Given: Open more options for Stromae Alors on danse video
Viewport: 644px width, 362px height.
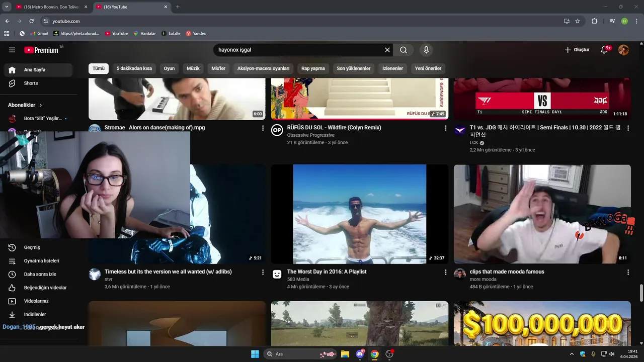Looking at the screenshot, I should click(263, 128).
